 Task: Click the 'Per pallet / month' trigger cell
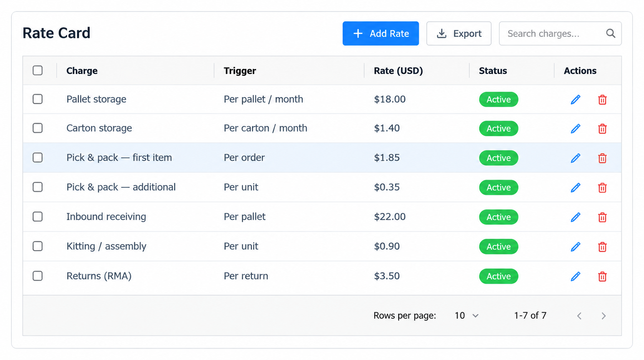(x=263, y=99)
